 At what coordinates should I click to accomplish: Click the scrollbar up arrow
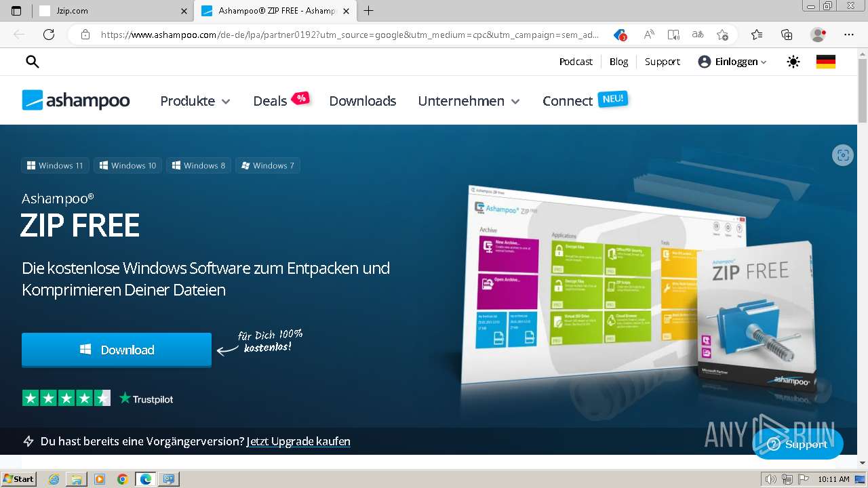point(863,54)
